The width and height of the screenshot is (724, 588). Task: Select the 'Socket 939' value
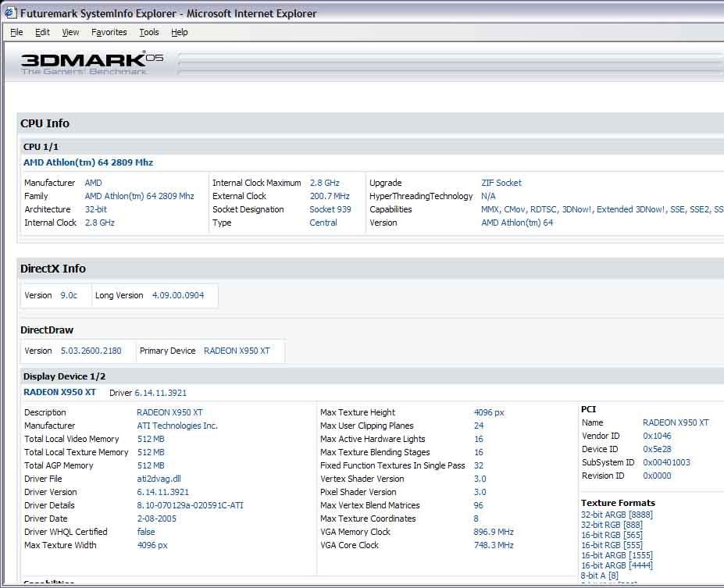coord(330,209)
